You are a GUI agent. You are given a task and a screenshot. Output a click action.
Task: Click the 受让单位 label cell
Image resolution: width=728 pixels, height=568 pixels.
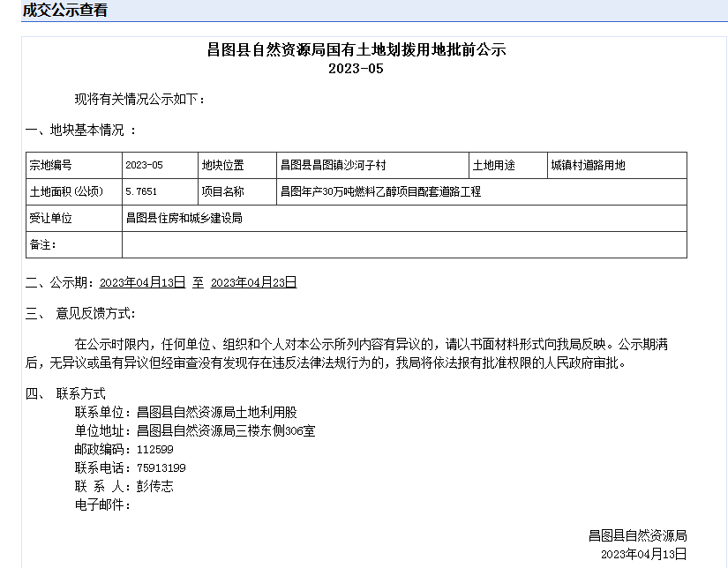(x=74, y=218)
